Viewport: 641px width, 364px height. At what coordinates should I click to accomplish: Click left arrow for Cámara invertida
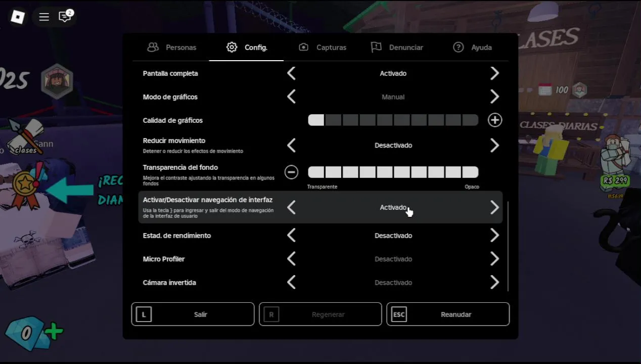[x=291, y=283]
